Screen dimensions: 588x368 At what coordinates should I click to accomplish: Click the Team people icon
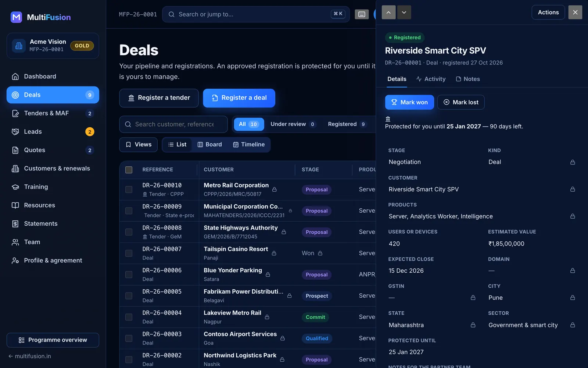coord(15,242)
